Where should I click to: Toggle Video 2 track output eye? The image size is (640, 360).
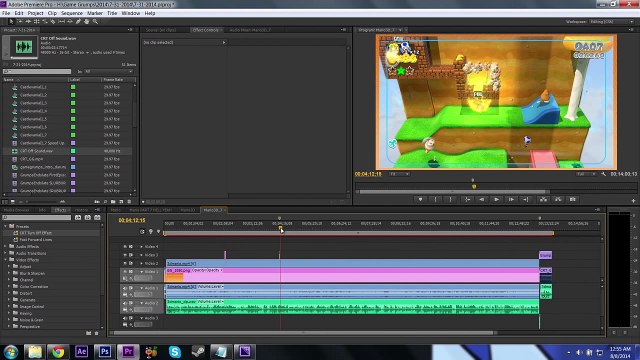125,263
